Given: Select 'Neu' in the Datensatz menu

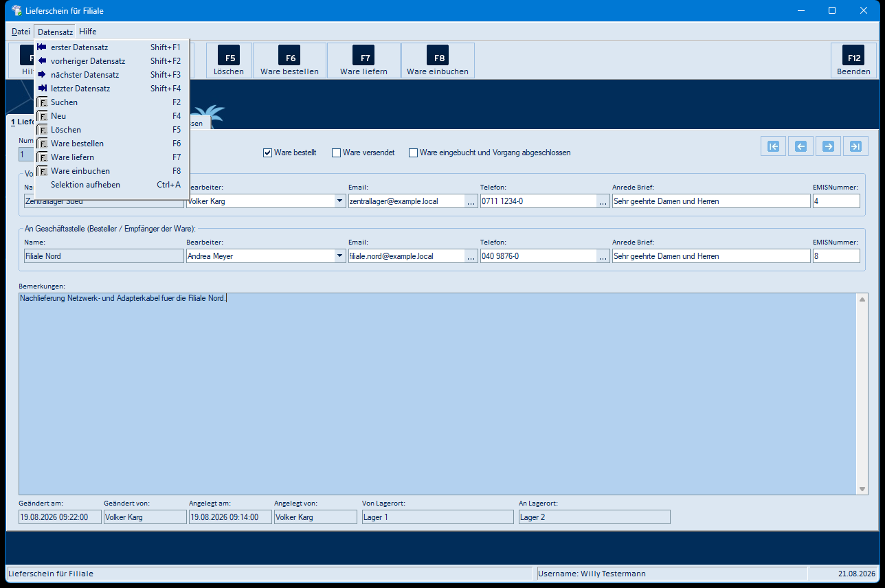Looking at the screenshot, I should (111, 116).
